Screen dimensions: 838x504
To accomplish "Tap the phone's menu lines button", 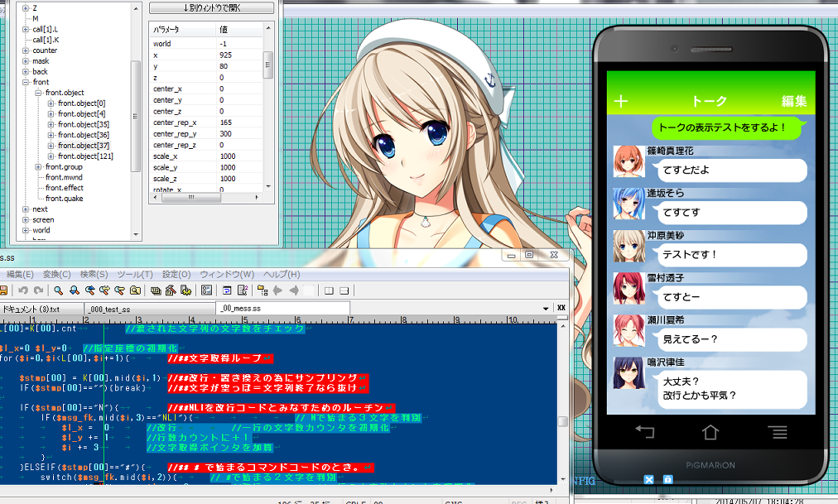I will (x=777, y=431).
